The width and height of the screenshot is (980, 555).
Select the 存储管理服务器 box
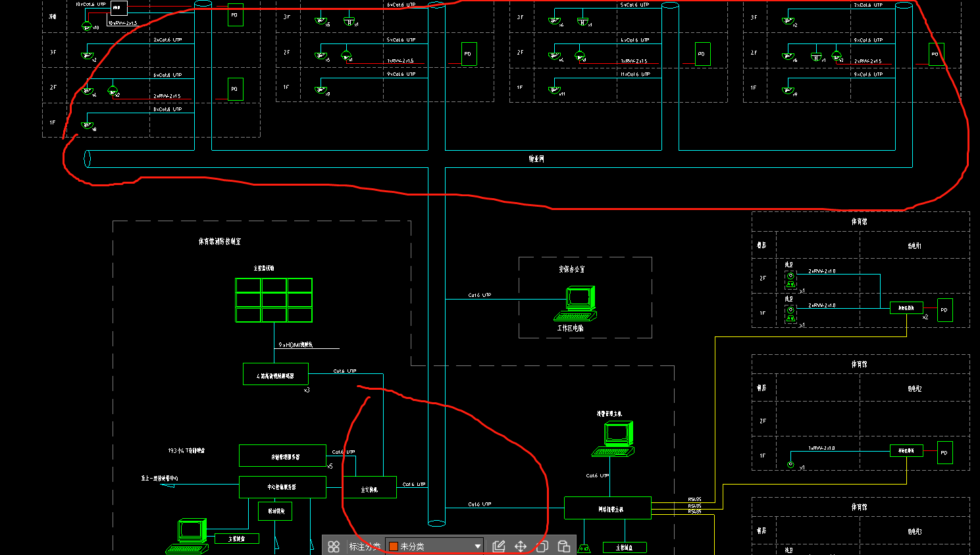coord(282,456)
